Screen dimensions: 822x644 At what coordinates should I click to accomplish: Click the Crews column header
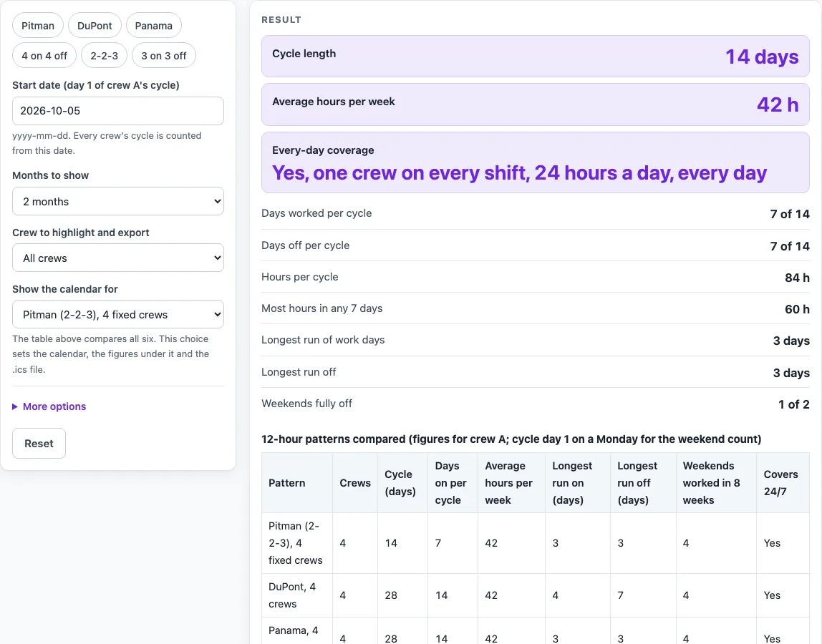(355, 482)
